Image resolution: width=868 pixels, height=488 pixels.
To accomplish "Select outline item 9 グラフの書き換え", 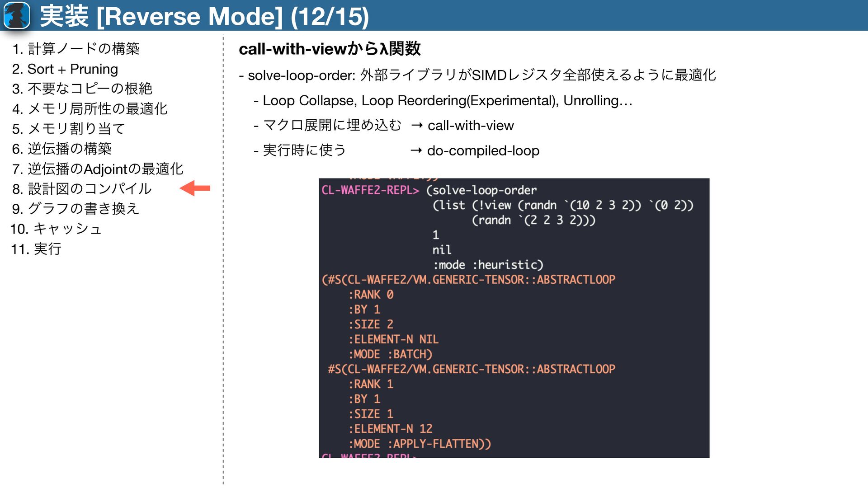I will (75, 208).
